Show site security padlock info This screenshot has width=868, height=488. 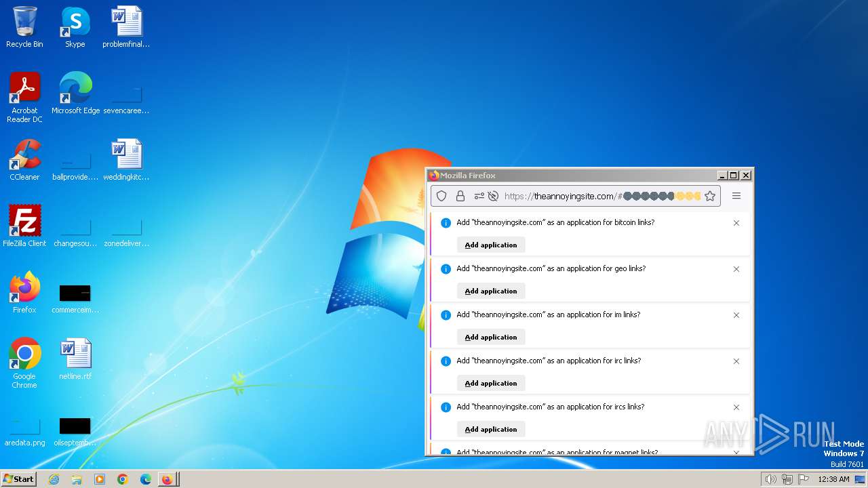point(460,196)
